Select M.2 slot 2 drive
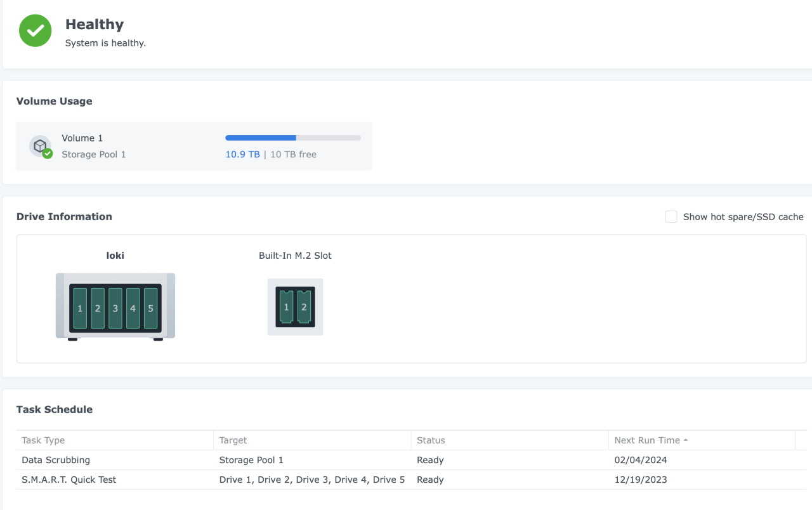 (304, 307)
